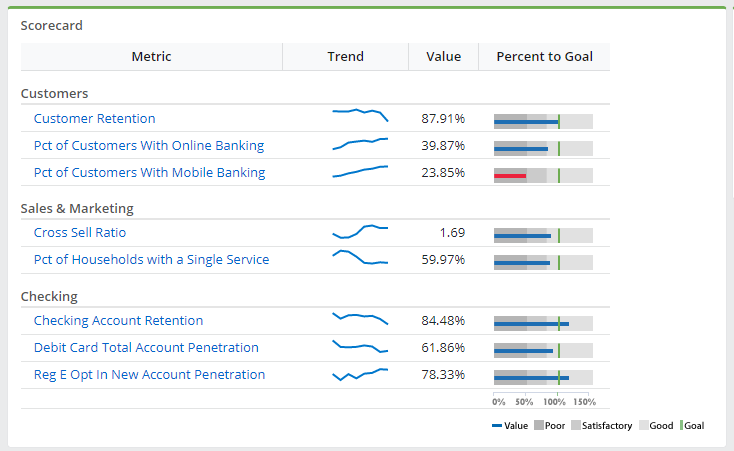Click the Online Banking trend sparkline
Viewport: 734px width, 451px height.
click(x=360, y=144)
